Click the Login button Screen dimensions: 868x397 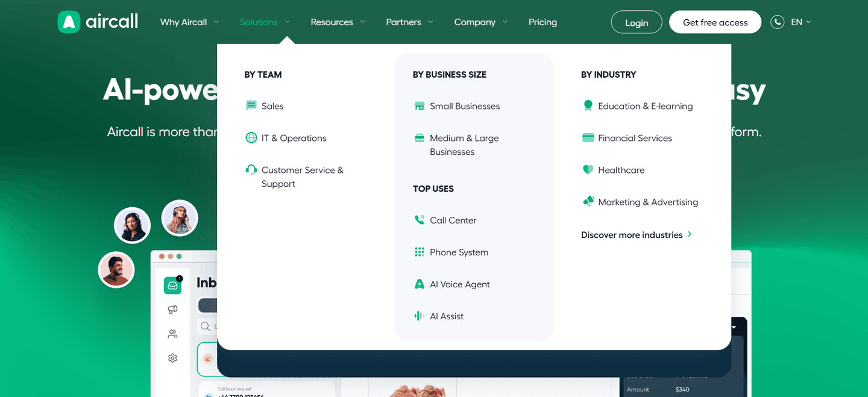click(x=637, y=22)
